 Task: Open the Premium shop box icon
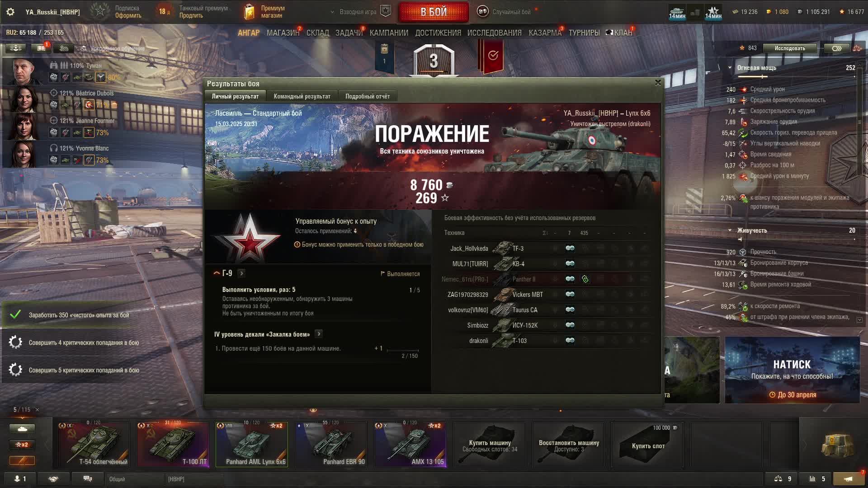[x=249, y=12]
